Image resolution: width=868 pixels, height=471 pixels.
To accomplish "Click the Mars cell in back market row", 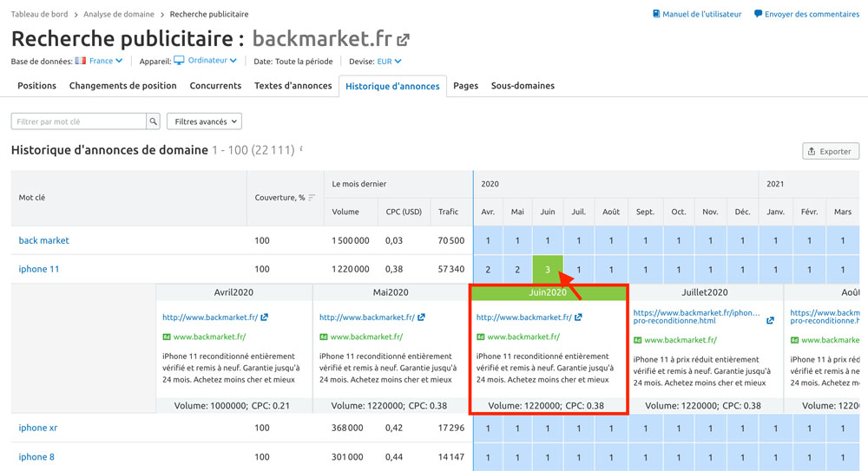I will tap(843, 240).
